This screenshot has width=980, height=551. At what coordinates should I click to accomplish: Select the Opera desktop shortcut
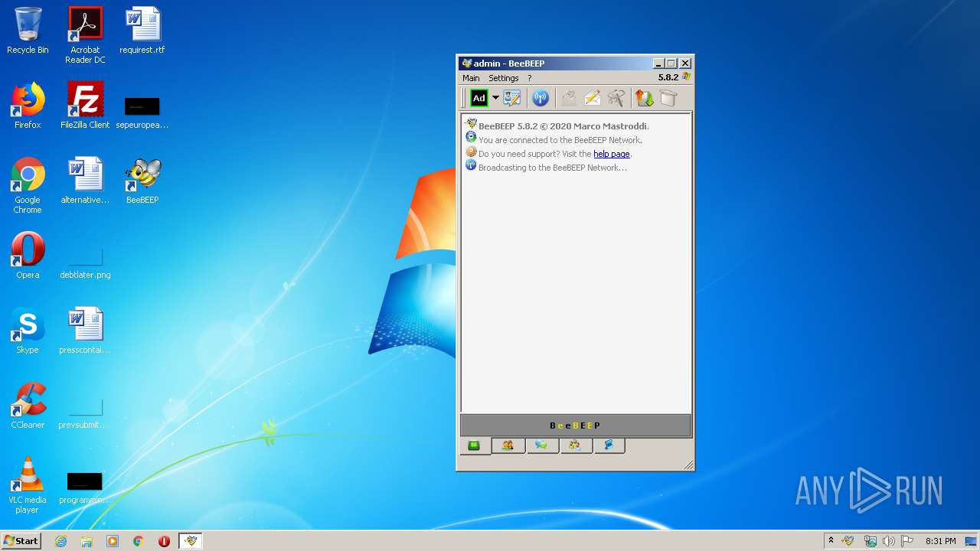(28, 256)
